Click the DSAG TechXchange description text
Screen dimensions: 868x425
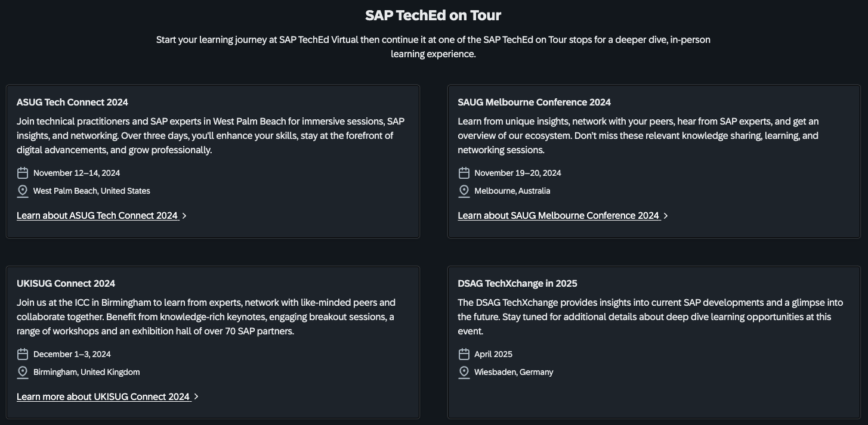tap(650, 317)
